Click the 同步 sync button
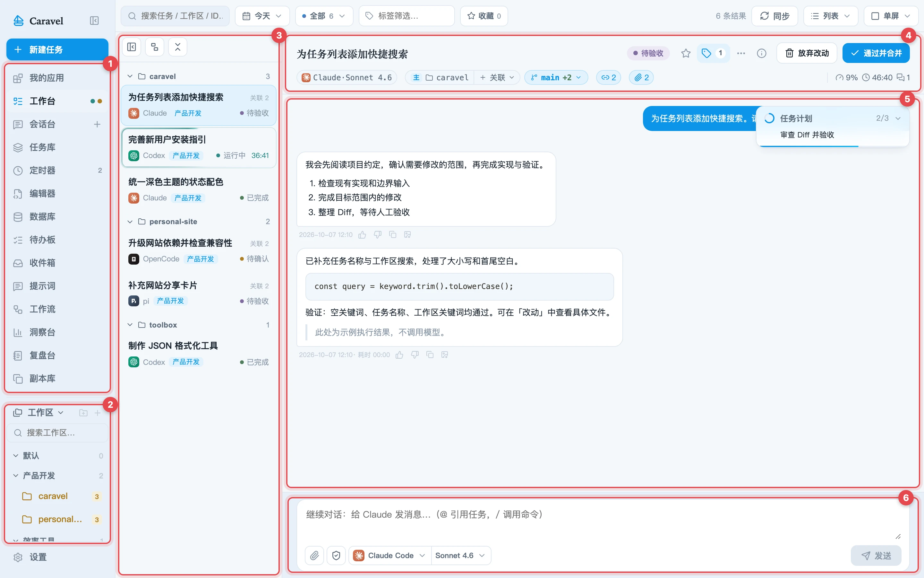Image resolution: width=924 pixels, height=578 pixels. coord(774,16)
